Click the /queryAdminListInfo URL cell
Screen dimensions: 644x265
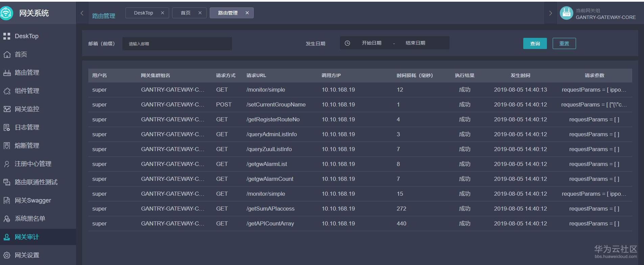coord(272,135)
